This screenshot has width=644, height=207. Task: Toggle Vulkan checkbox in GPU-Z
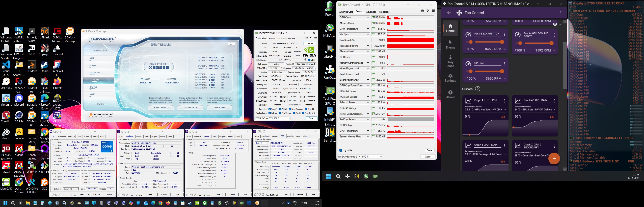coord(270,113)
